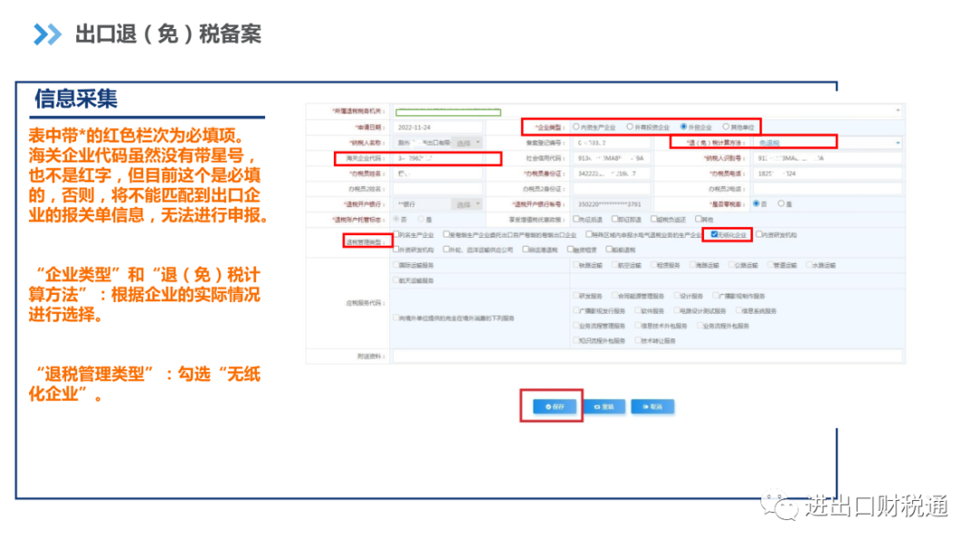
Task: Check the 受卷烟生产企业委托出口 checkbox
Action: pyautogui.click(x=446, y=234)
